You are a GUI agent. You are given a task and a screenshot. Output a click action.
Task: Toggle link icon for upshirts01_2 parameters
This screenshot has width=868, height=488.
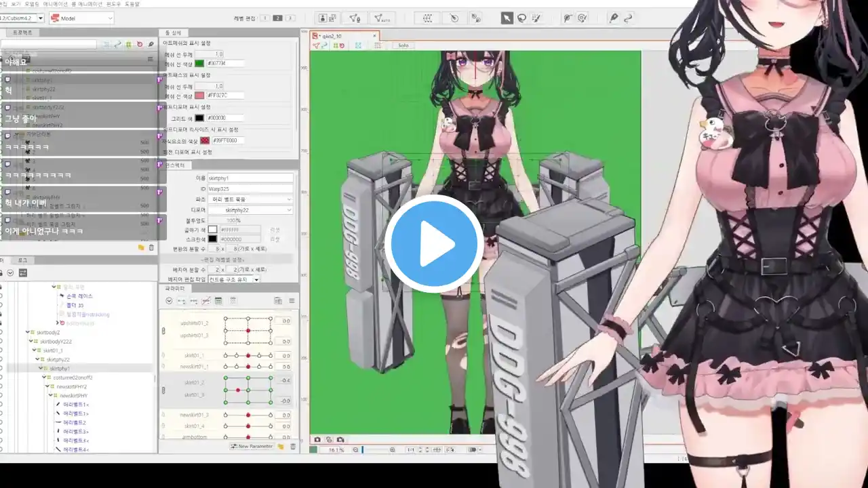click(163, 331)
